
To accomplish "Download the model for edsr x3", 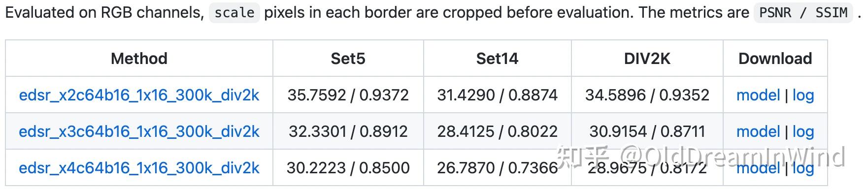I will pos(758,131).
